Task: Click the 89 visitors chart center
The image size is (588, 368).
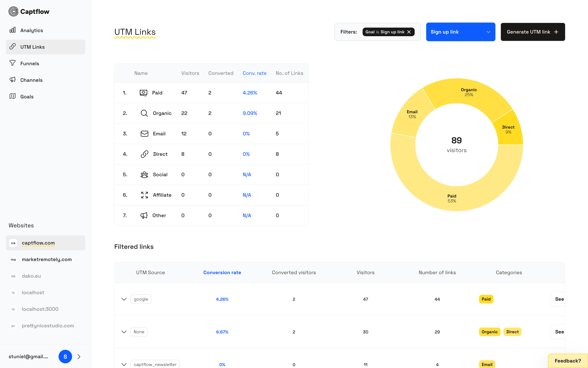Action: coord(457,145)
